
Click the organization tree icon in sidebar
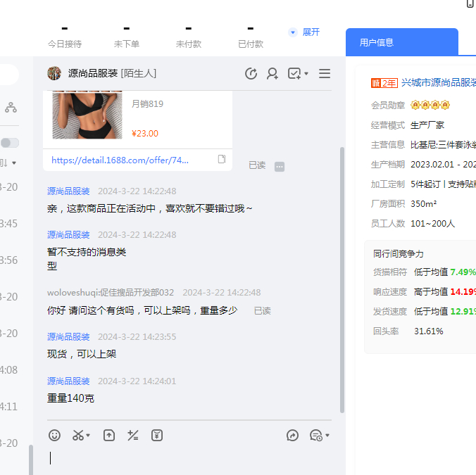coord(11,108)
